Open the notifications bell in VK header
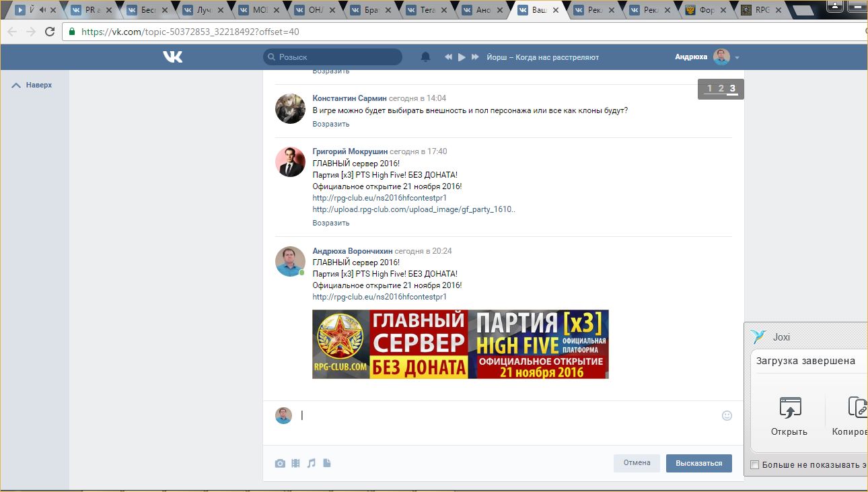868x492 pixels. pyautogui.click(x=425, y=57)
